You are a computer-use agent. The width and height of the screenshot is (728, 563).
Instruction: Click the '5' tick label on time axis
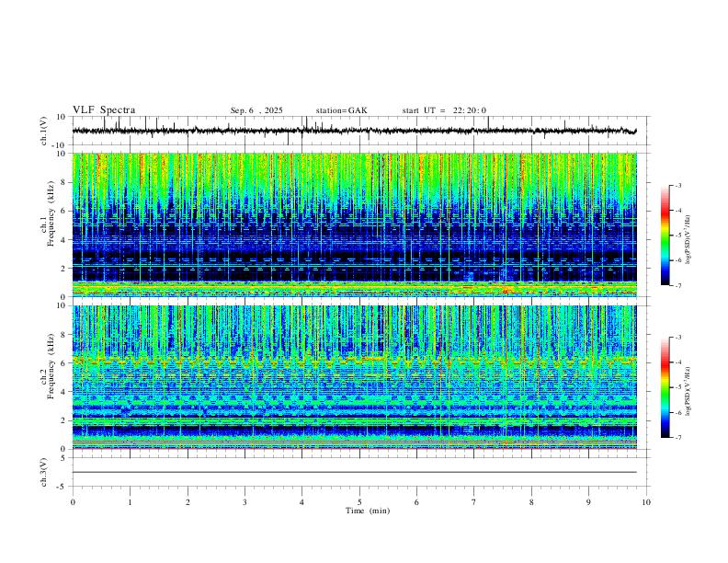tap(359, 502)
